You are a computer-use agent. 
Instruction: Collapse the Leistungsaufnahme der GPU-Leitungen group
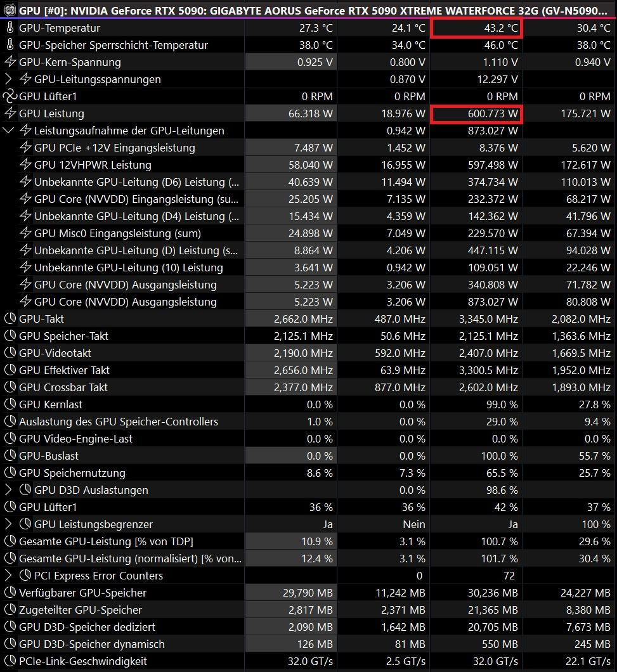click(x=8, y=131)
